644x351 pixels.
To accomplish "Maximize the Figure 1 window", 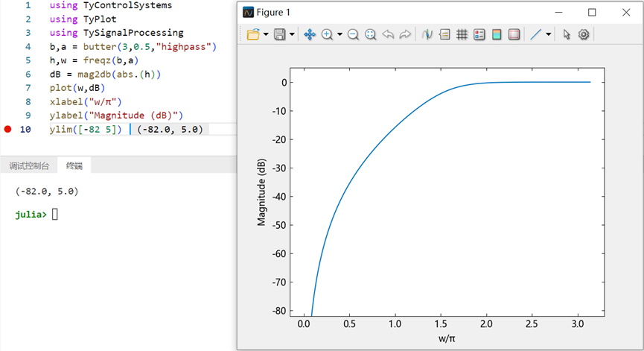I will click(592, 13).
